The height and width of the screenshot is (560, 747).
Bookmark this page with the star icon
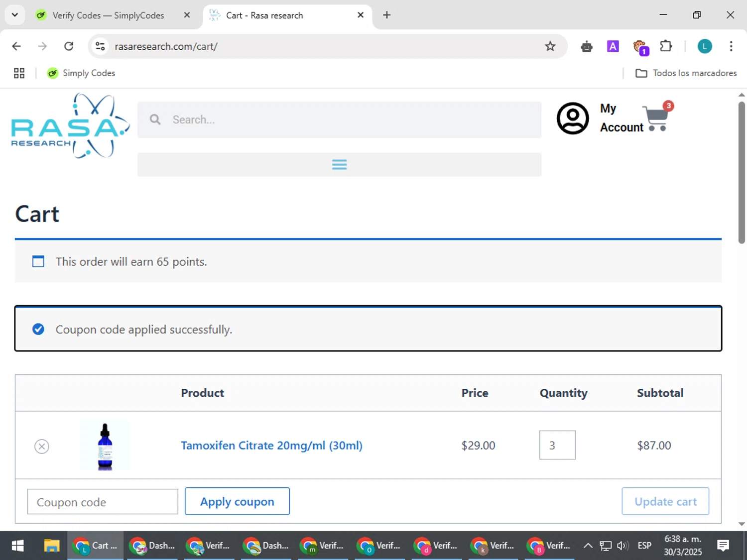550,46
